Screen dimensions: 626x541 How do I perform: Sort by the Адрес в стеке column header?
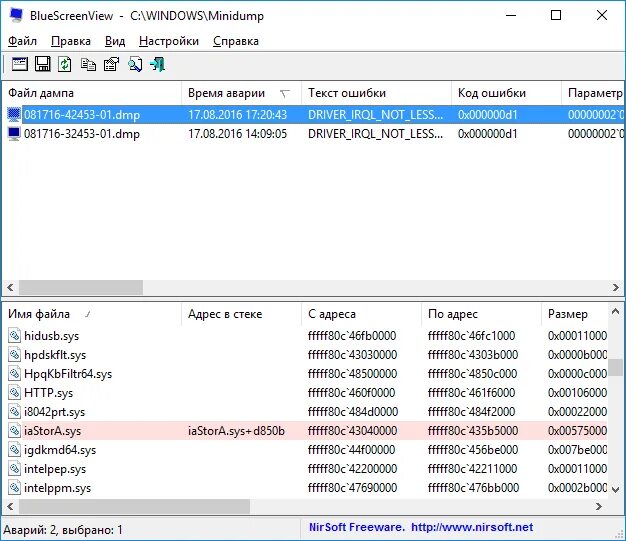point(241,314)
